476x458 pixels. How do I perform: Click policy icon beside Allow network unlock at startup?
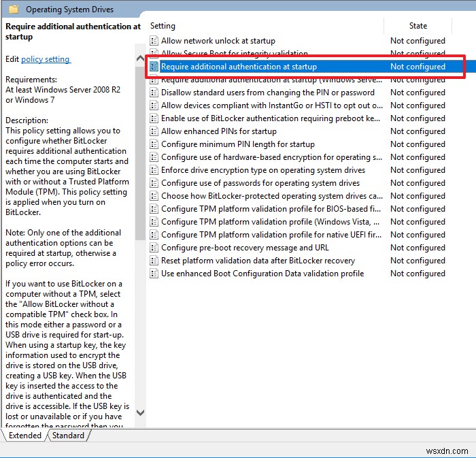(154, 41)
